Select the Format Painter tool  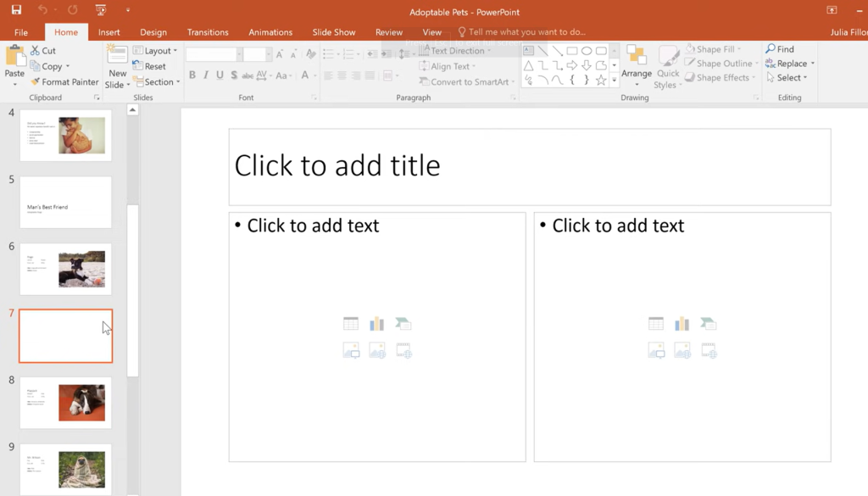pos(64,81)
